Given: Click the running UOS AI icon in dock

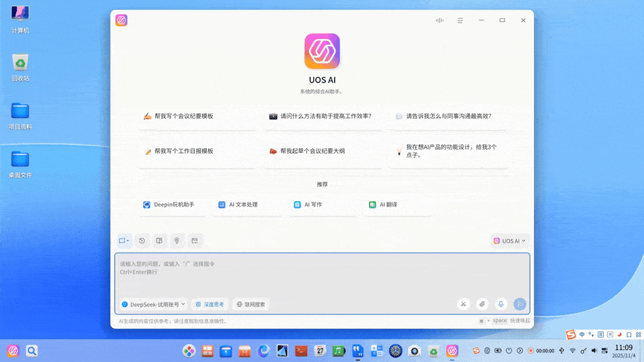Looking at the screenshot, I should [x=452, y=351].
